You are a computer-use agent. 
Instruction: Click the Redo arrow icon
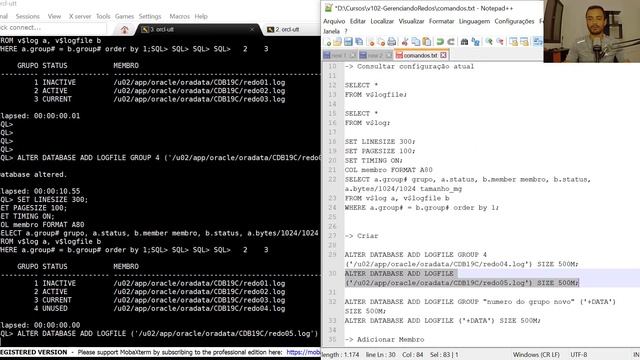coord(451,42)
